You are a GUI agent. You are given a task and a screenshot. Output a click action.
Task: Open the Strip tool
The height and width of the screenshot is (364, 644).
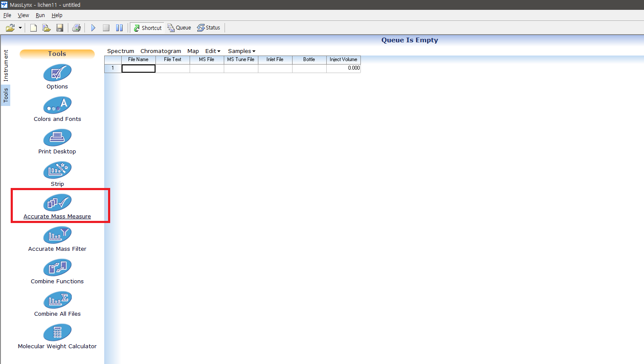(57, 174)
